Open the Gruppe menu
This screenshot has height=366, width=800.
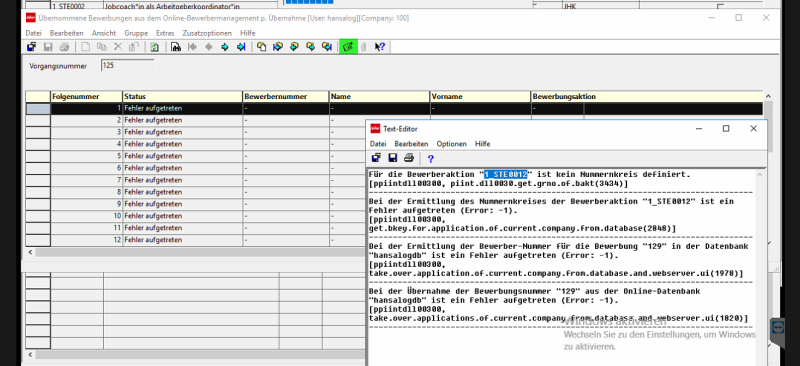[x=136, y=33]
